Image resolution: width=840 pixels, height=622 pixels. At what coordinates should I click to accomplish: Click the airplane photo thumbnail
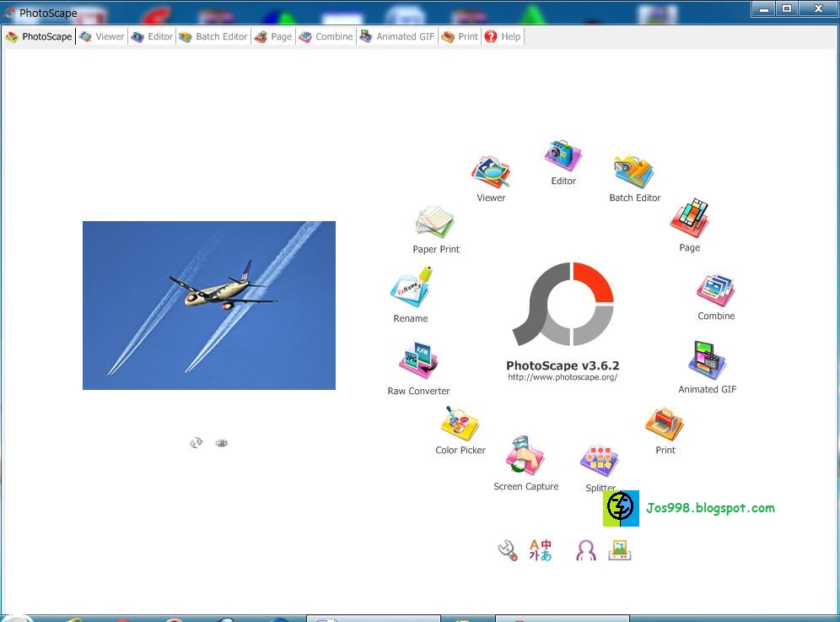tap(209, 306)
